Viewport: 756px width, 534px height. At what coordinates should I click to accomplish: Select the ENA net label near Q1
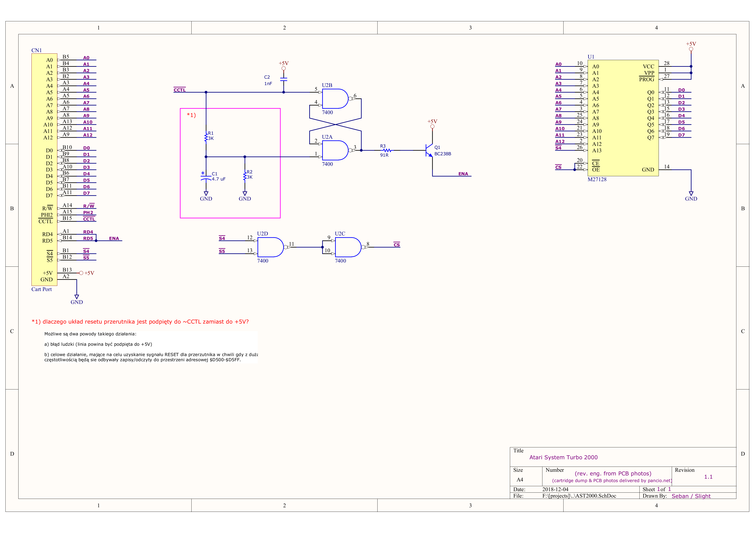tap(463, 174)
